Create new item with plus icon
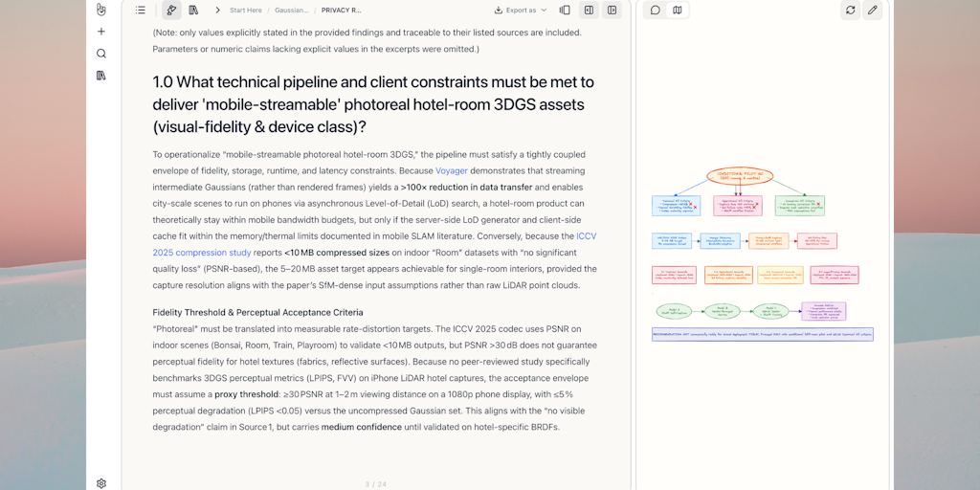 coord(101,32)
